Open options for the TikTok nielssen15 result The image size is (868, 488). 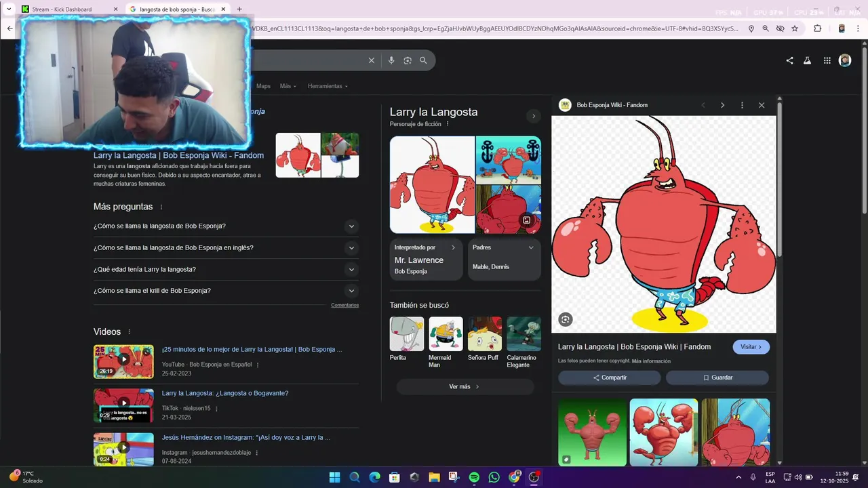click(217, 409)
